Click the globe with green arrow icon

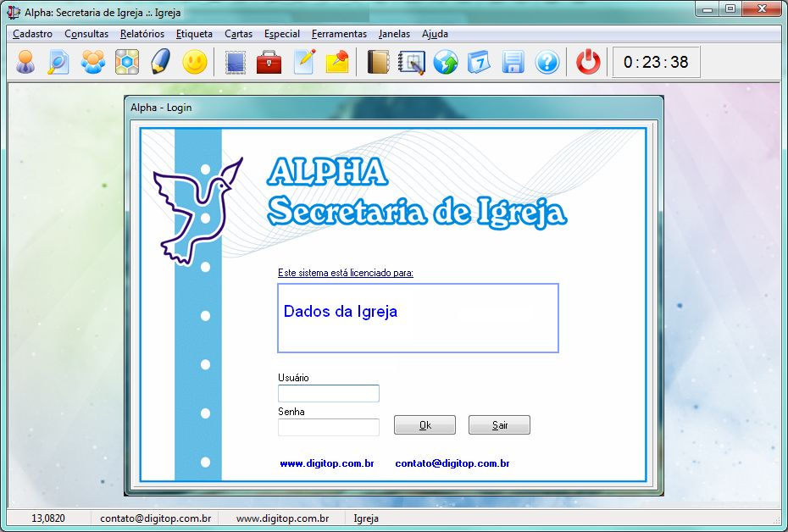(446, 63)
